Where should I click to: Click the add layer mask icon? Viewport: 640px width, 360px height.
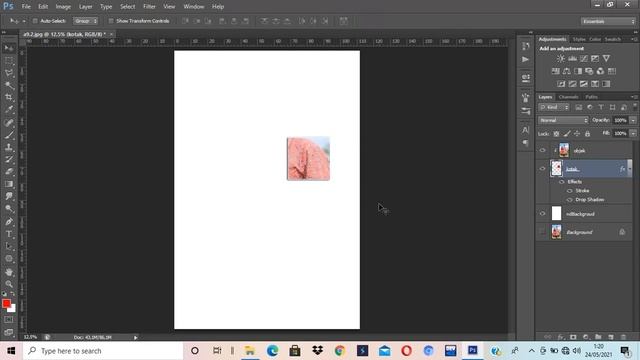(573, 337)
